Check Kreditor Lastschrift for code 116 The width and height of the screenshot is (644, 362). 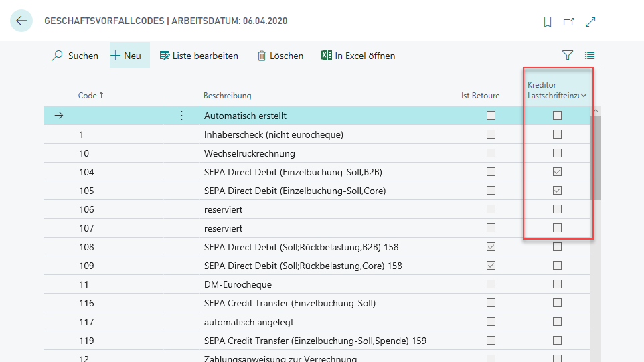click(x=557, y=303)
